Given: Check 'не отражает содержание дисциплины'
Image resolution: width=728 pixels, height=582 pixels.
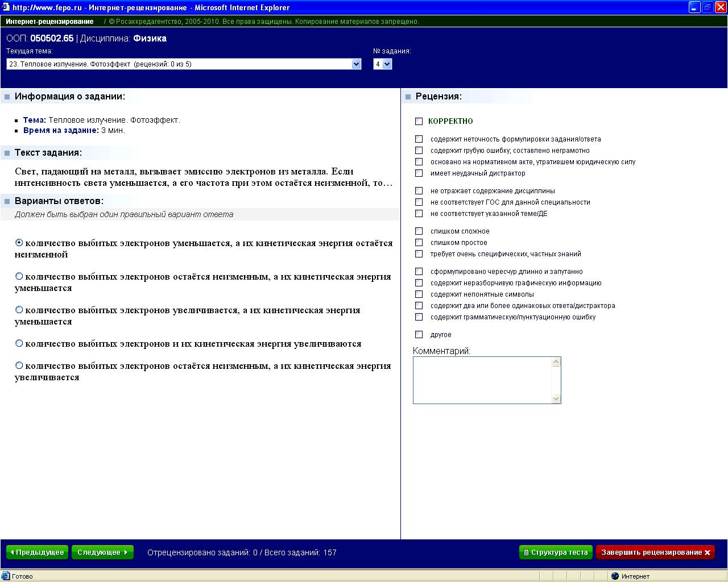Looking at the screenshot, I should point(419,190).
